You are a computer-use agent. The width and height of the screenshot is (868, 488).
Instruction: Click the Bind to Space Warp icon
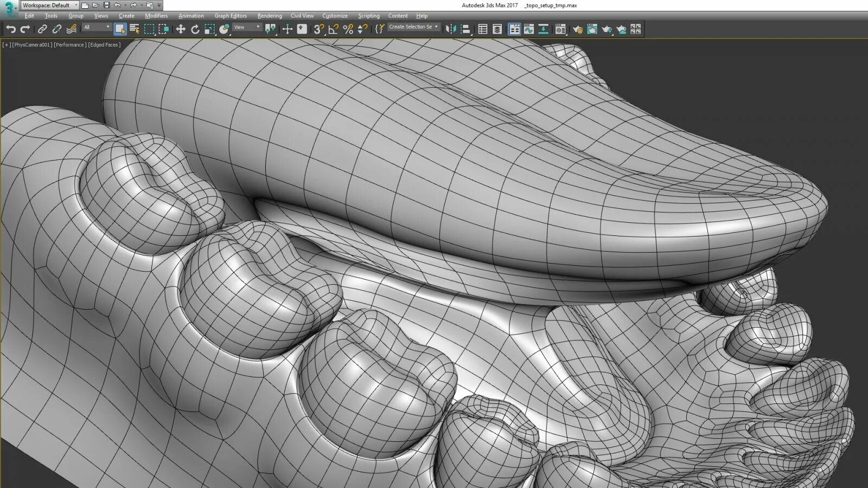71,29
